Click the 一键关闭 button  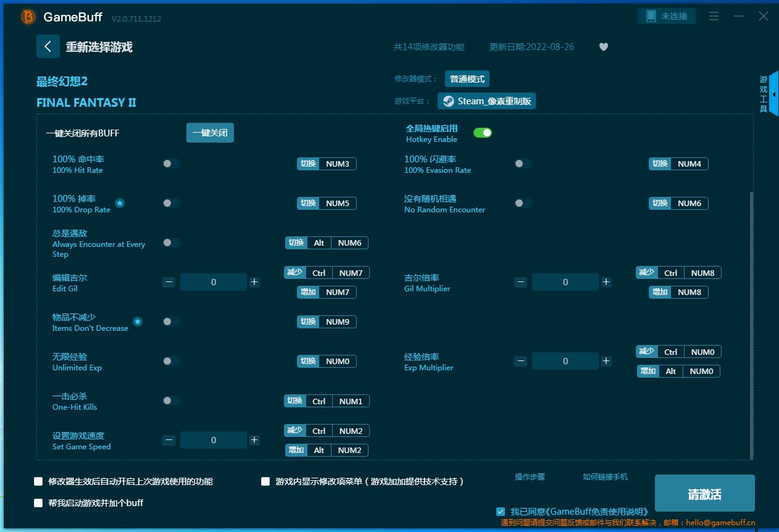(x=210, y=133)
